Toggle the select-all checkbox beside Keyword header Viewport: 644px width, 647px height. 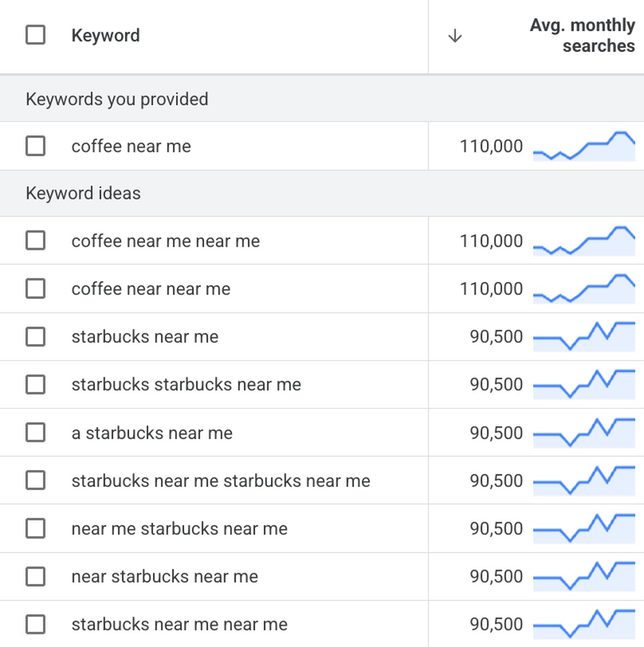35,35
